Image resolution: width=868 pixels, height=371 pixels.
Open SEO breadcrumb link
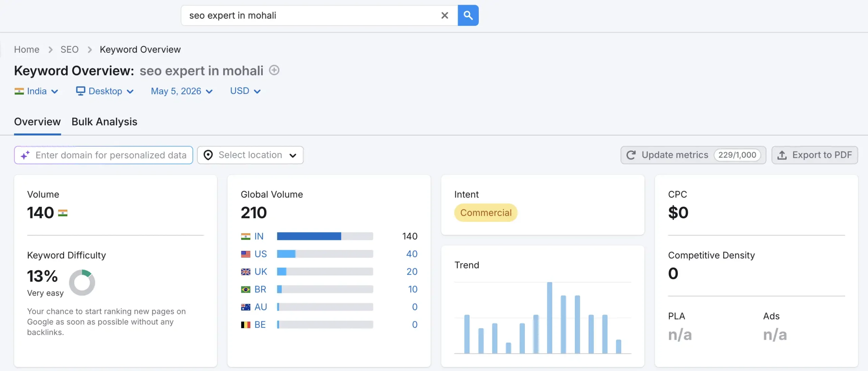pos(70,50)
